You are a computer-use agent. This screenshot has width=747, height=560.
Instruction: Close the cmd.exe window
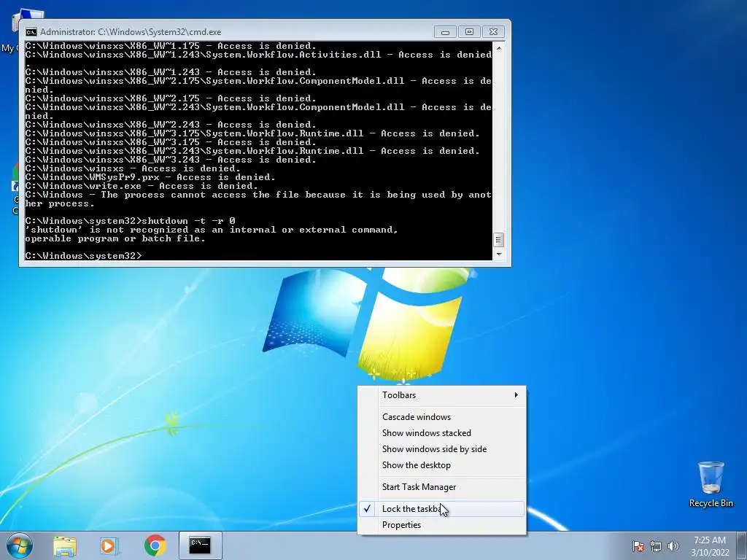tap(494, 32)
